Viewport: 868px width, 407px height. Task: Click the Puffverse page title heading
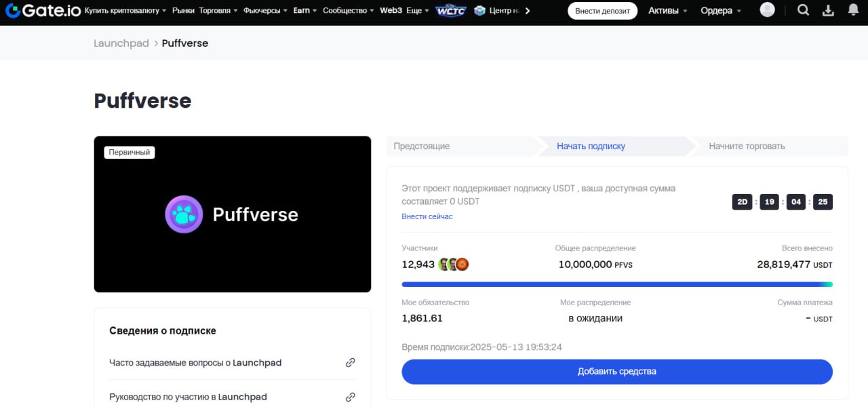pyautogui.click(x=142, y=101)
